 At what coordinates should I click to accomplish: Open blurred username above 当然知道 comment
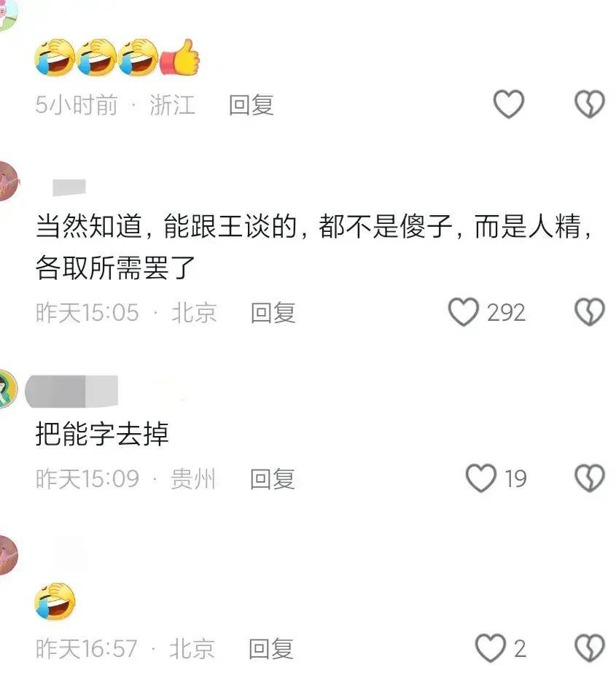[x=69, y=187]
